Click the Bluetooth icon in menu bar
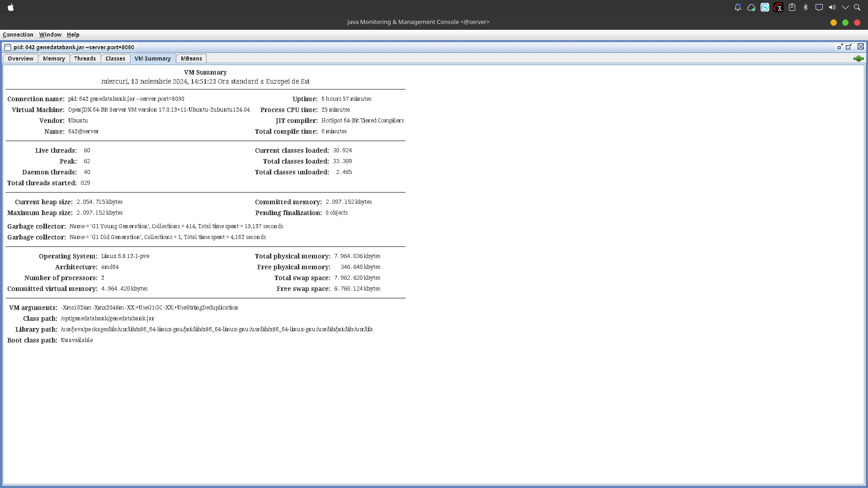The image size is (868, 488). [x=805, y=7]
